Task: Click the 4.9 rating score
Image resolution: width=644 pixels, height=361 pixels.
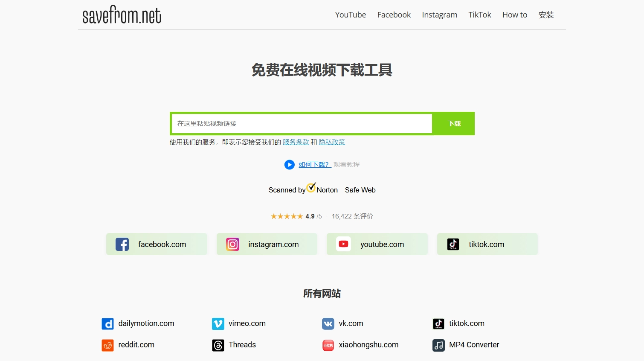Action: coord(310,216)
